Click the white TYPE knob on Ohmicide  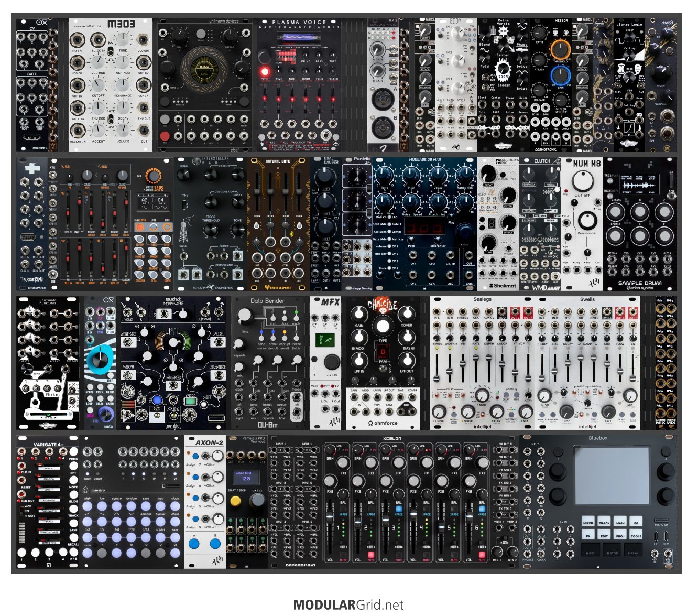[383, 326]
